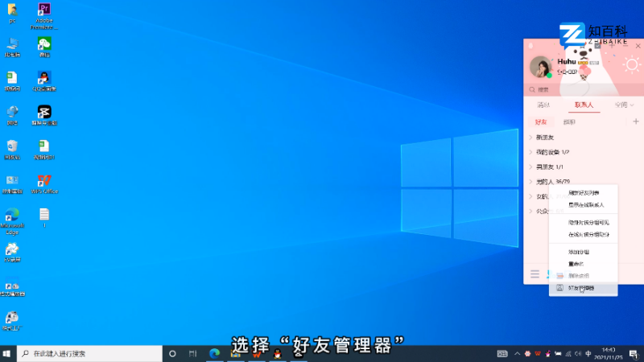Click the QQ search field
This screenshot has height=362, width=644.
pos(580,89)
